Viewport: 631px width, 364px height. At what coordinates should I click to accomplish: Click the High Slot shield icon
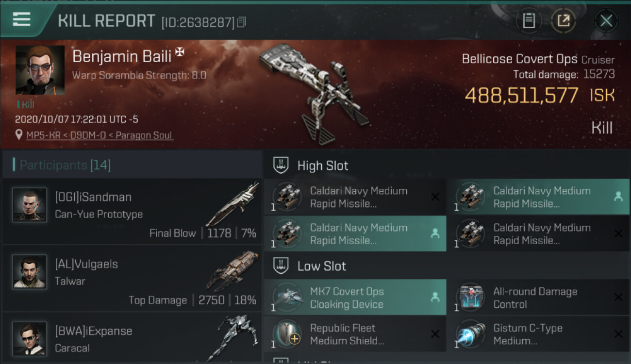click(281, 165)
